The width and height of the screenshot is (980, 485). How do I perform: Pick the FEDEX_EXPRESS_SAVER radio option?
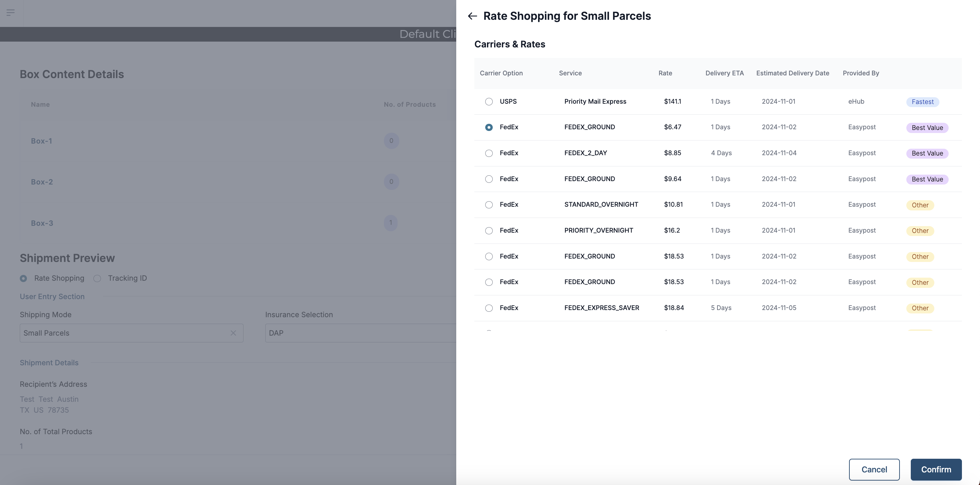[x=489, y=308]
